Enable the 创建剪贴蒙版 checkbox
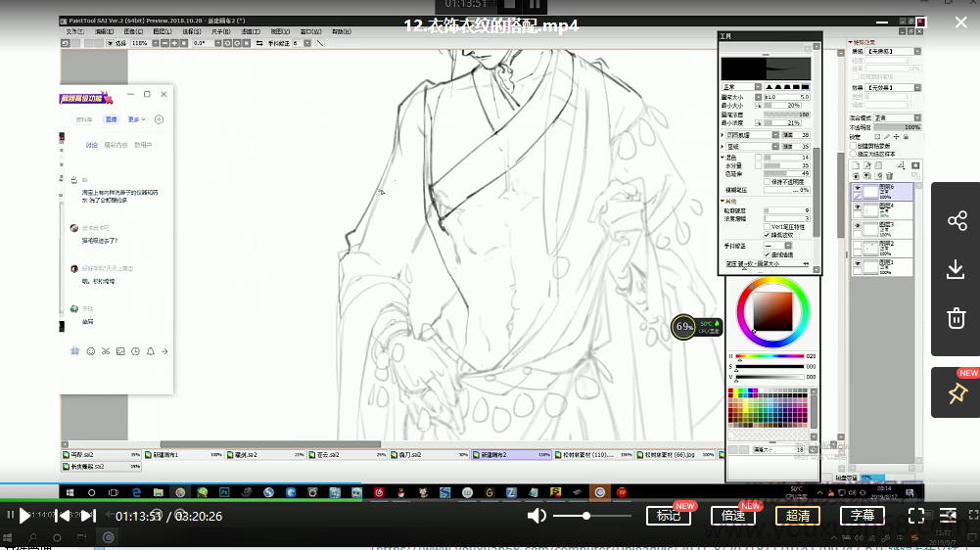 coord(852,146)
